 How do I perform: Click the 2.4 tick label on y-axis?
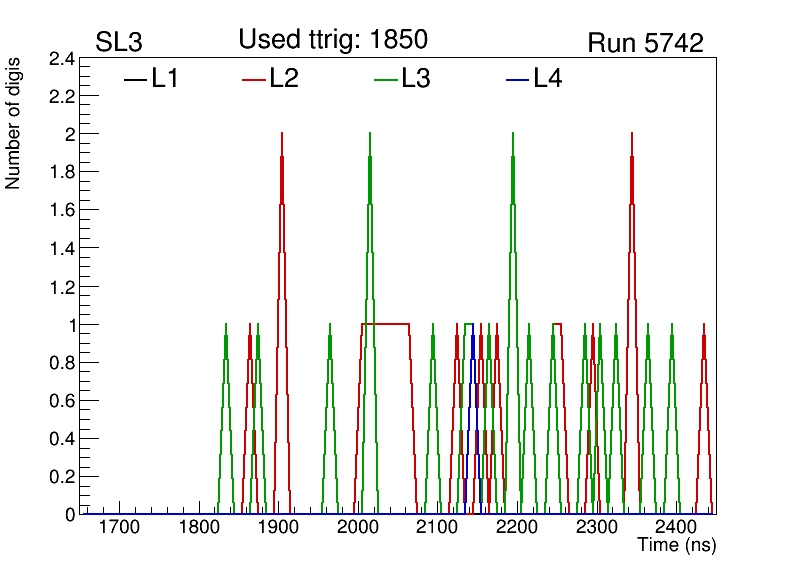click(62, 60)
